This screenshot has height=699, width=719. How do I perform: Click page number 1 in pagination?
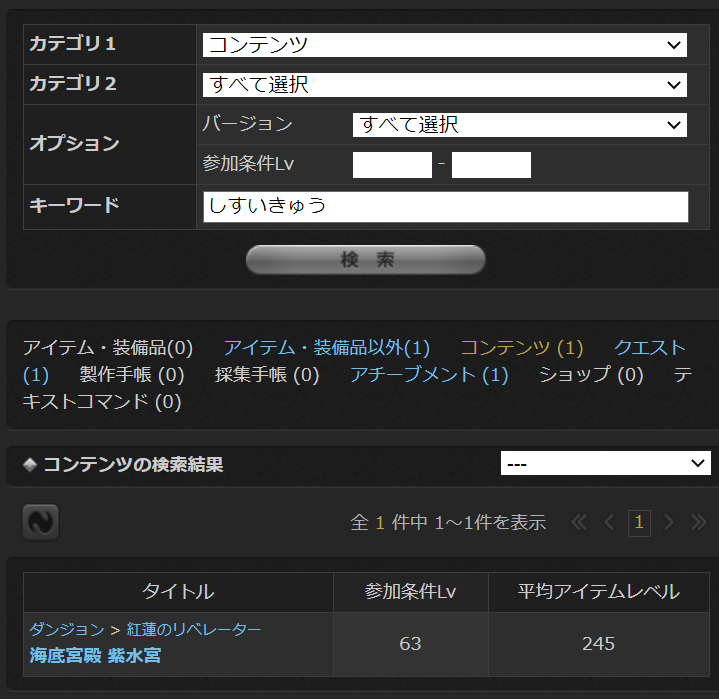tap(639, 523)
